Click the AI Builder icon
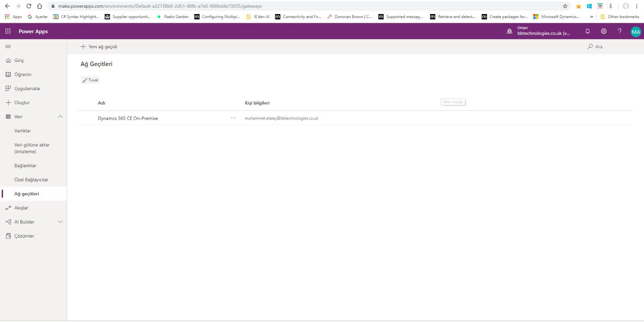Viewport: 644px width, 322px height. click(8, 222)
